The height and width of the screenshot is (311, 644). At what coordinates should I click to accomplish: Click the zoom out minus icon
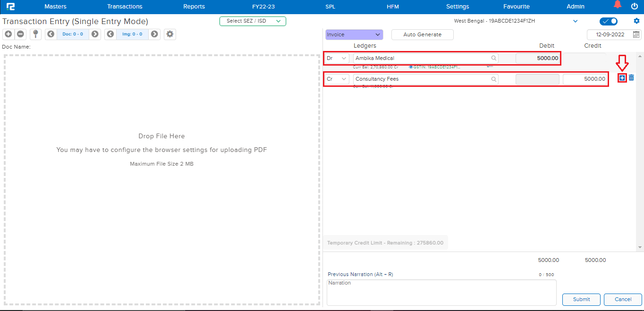click(20, 34)
